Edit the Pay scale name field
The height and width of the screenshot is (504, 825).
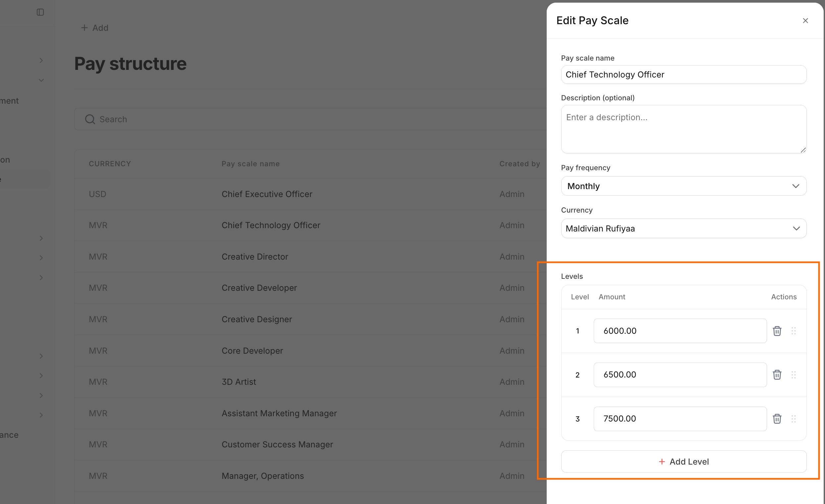click(684, 75)
